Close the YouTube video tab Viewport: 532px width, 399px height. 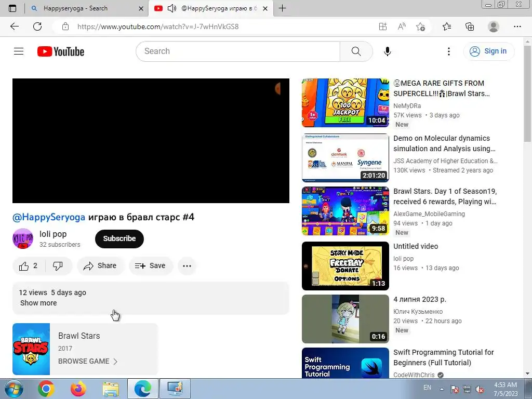click(x=265, y=8)
